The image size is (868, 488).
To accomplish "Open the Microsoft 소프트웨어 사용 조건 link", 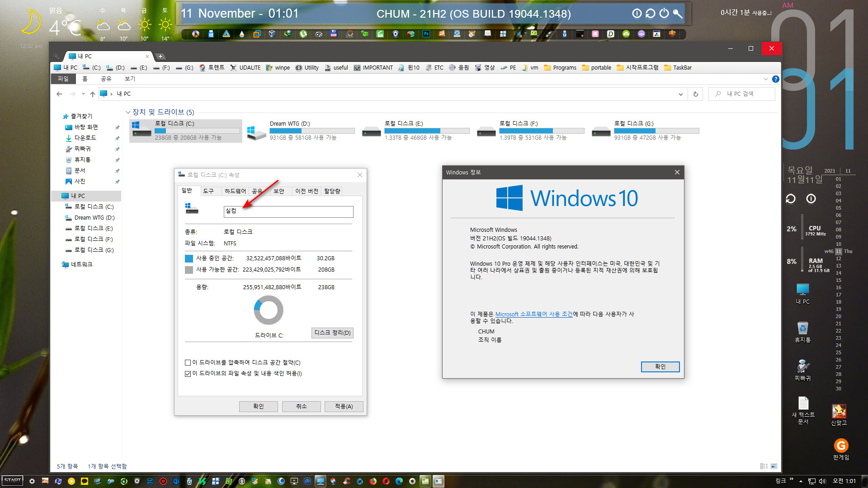I will (534, 314).
